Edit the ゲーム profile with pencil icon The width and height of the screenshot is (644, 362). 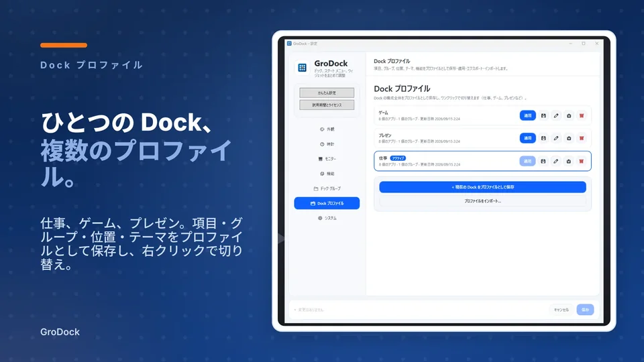pyautogui.click(x=556, y=116)
